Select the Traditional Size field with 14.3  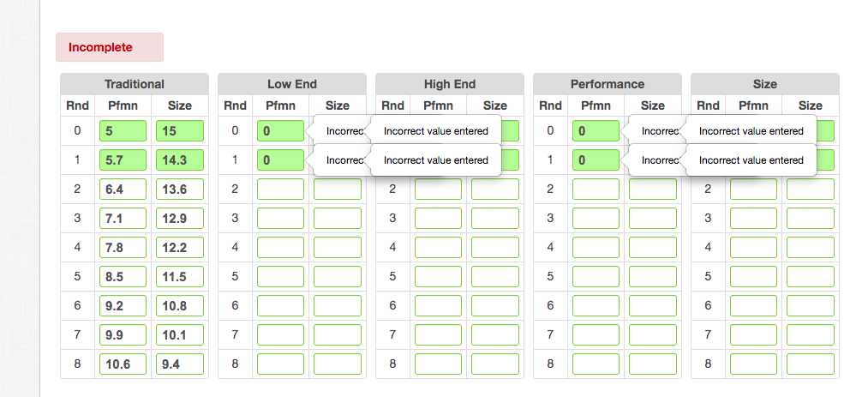point(180,160)
